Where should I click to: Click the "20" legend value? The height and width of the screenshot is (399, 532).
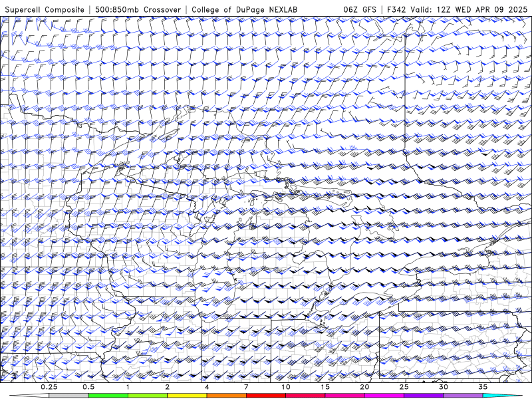[x=364, y=387]
